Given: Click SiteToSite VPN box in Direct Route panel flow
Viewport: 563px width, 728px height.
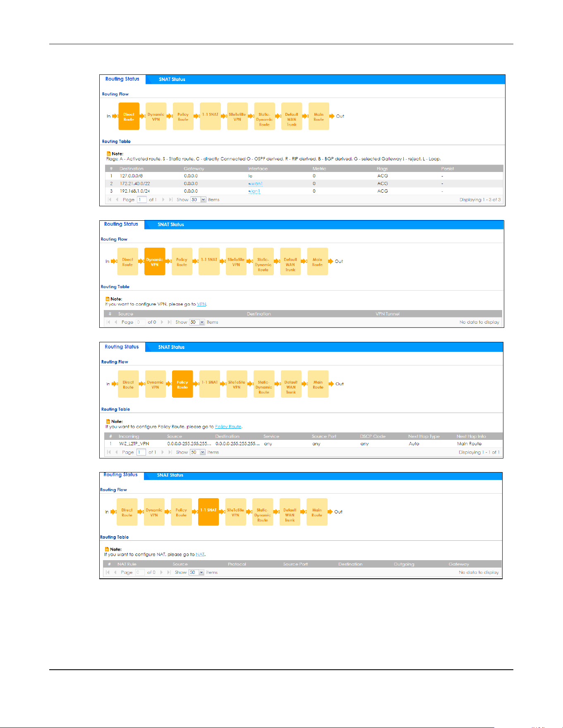Looking at the screenshot, I should click(x=237, y=116).
